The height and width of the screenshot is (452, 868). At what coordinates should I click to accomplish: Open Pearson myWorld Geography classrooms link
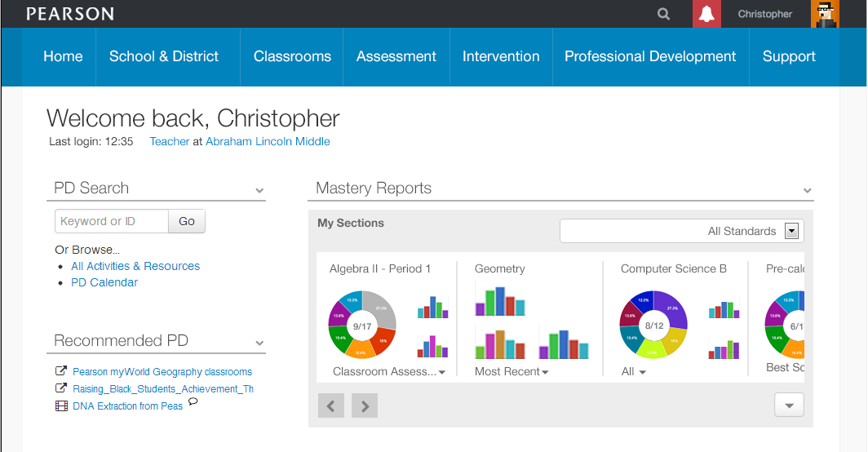162,372
